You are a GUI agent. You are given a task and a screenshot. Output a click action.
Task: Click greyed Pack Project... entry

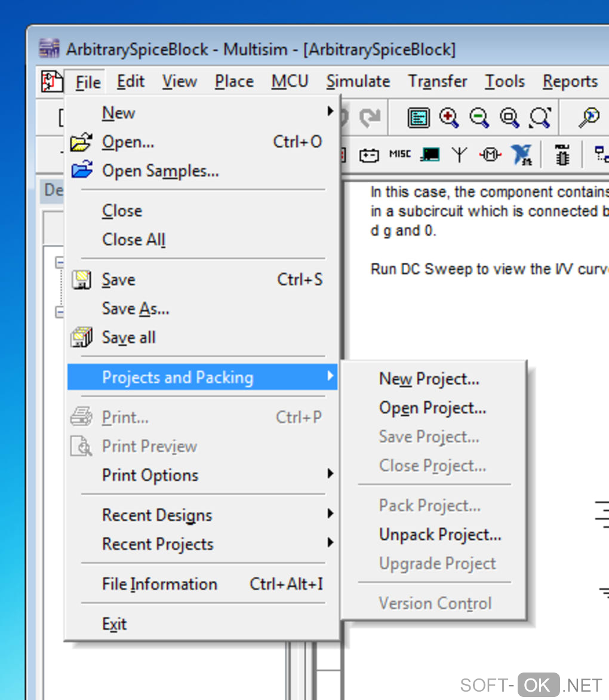coord(433,506)
